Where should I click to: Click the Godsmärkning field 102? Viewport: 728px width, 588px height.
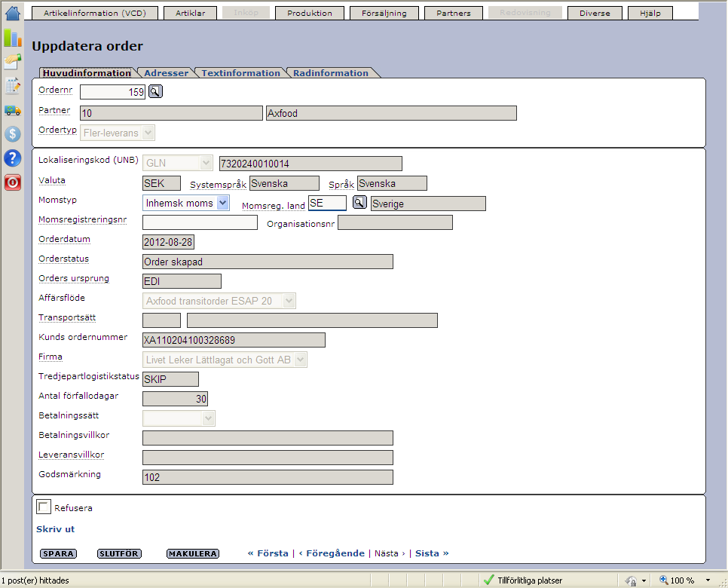(268, 477)
